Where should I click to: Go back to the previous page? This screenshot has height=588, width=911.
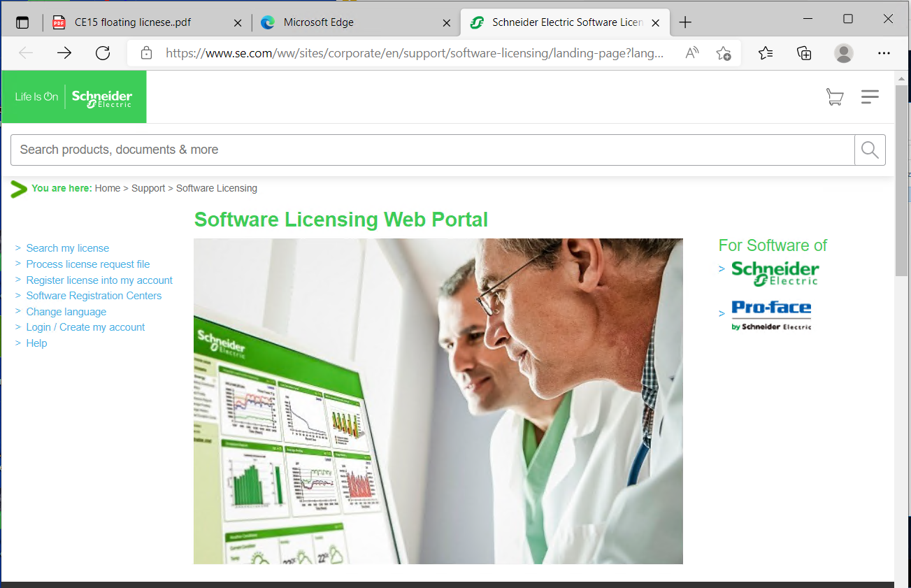(x=26, y=53)
